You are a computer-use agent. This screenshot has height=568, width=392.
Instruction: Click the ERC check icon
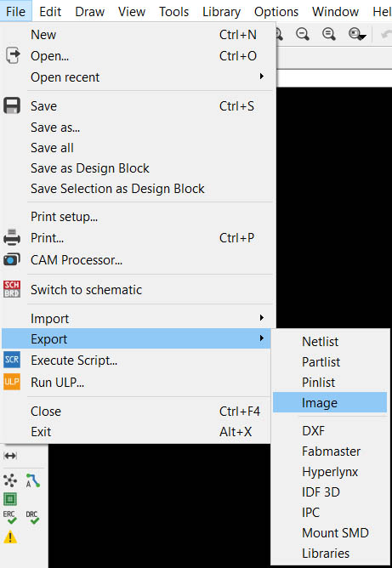(x=10, y=517)
